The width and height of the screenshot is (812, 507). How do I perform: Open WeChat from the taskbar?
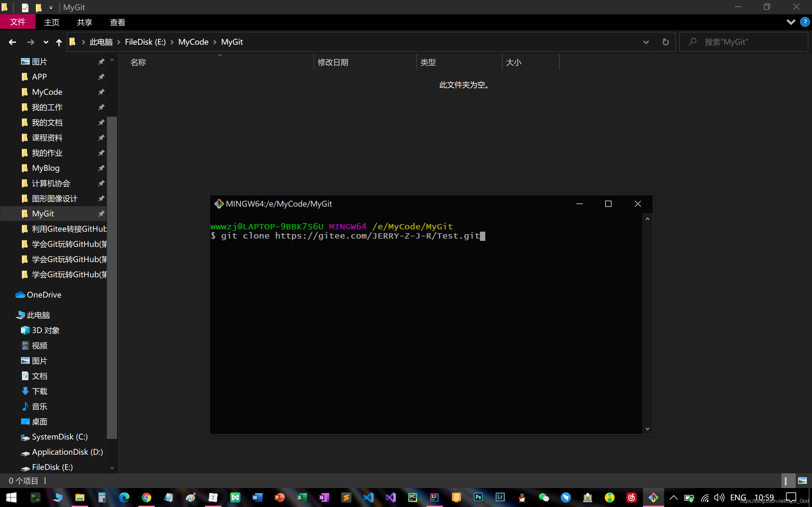544,497
